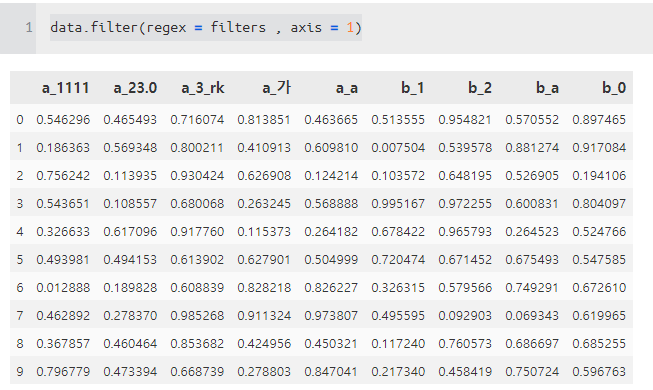
Task: Click the cell value 0.186363
Action: [x=63, y=148]
